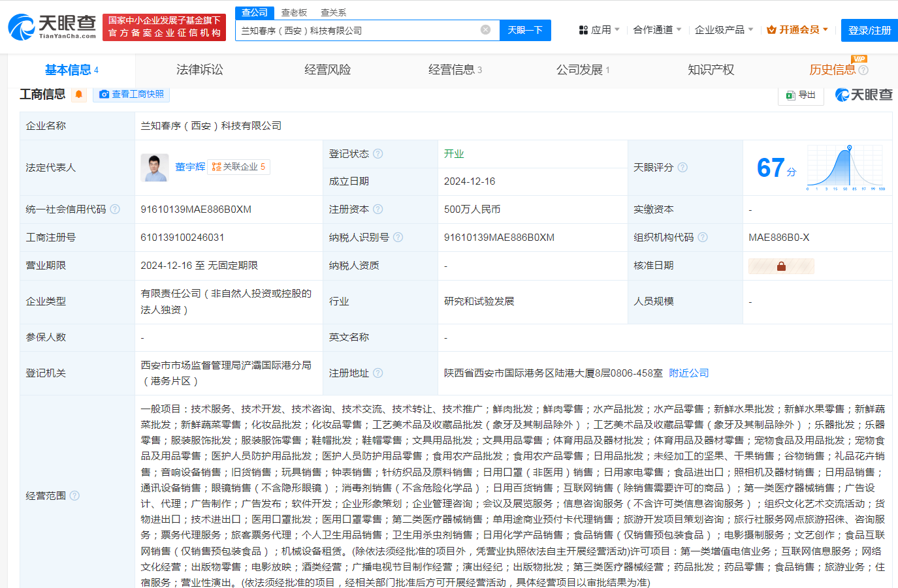Click the 陕西省西安市国际港务区 address text
Screen dimensions: 898x588
click(x=553, y=373)
